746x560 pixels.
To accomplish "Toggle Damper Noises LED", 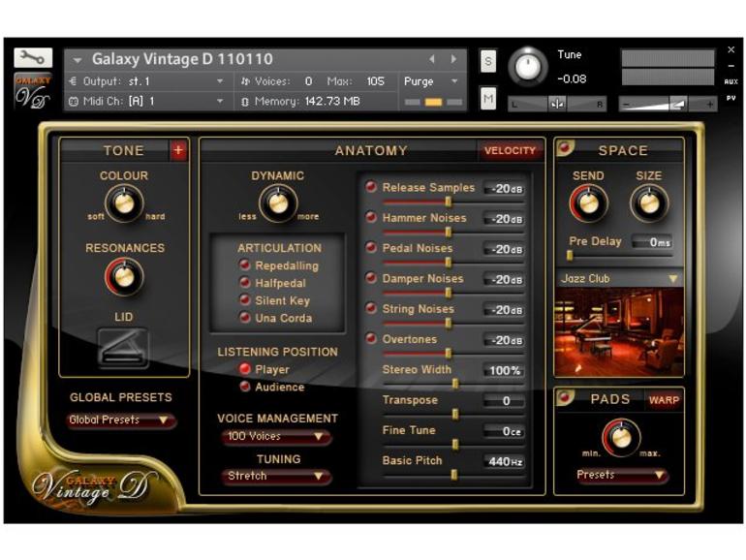I will (371, 278).
